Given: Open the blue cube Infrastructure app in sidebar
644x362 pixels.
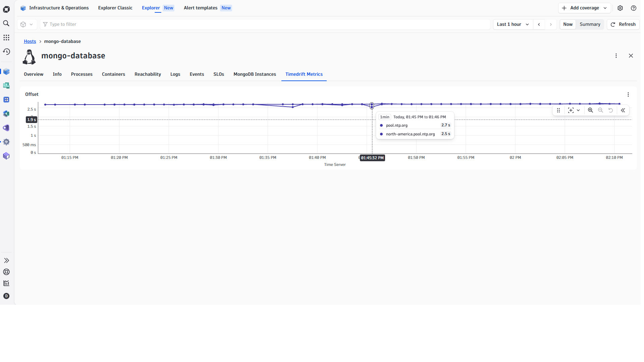Looking at the screenshot, I should pyautogui.click(x=6, y=72).
